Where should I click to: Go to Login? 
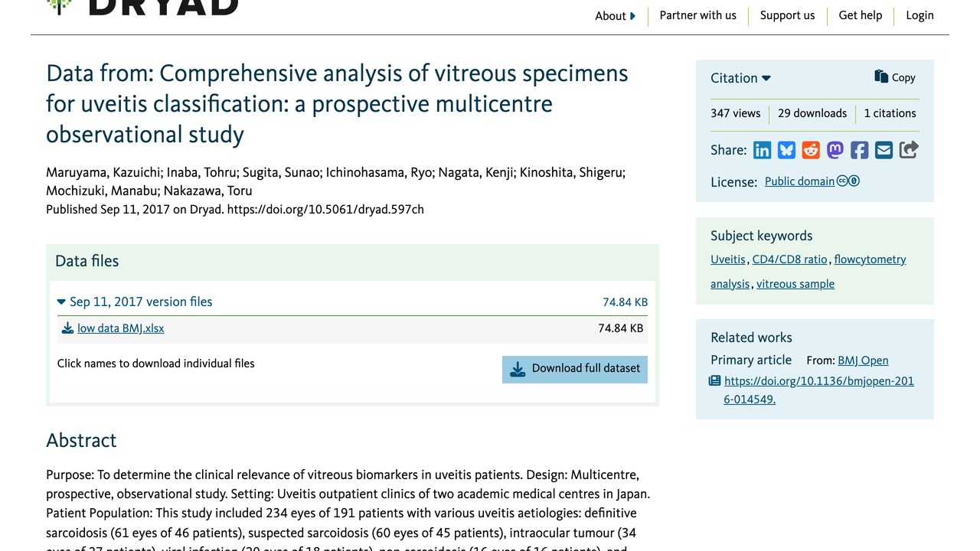tap(920, 15)
